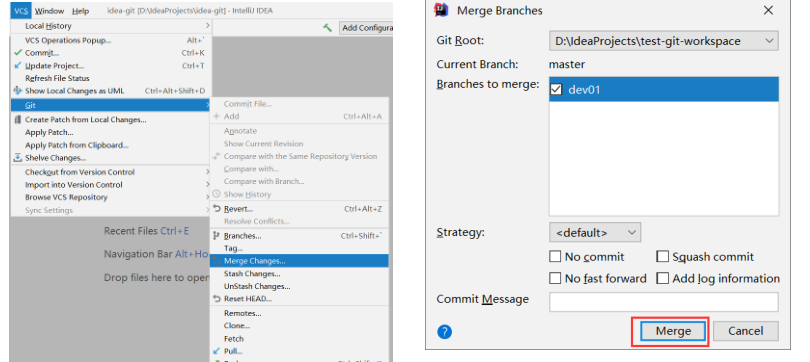
Task: Tick the No fast forward option
Action: click(555, 278)
